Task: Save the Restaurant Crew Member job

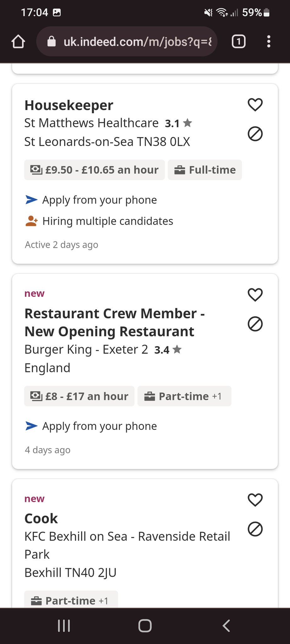Action: (x=255, y=295)
